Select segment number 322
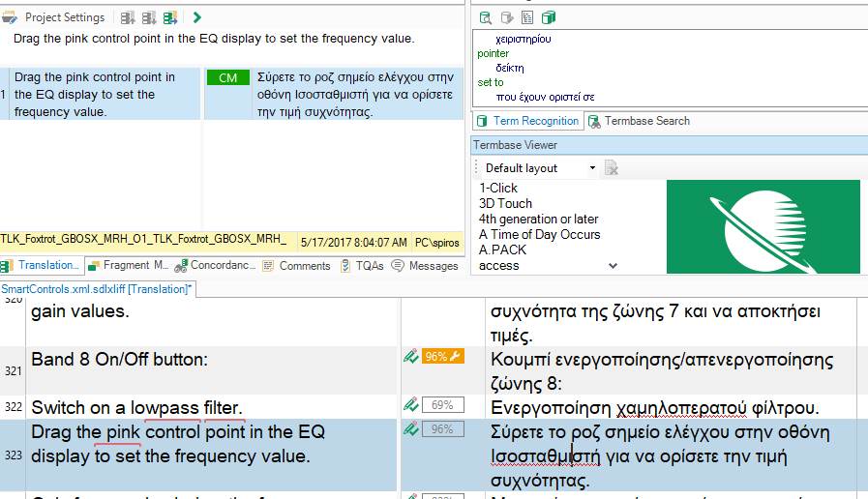 tap(14, 407)
